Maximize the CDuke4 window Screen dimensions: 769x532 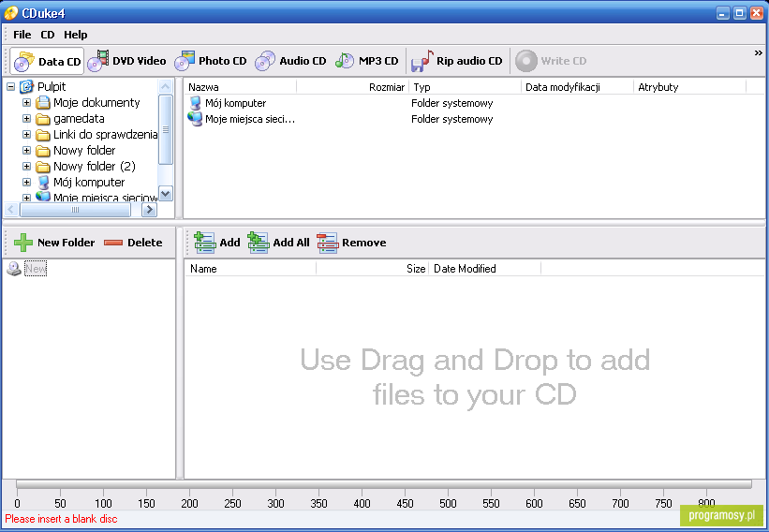740,13
